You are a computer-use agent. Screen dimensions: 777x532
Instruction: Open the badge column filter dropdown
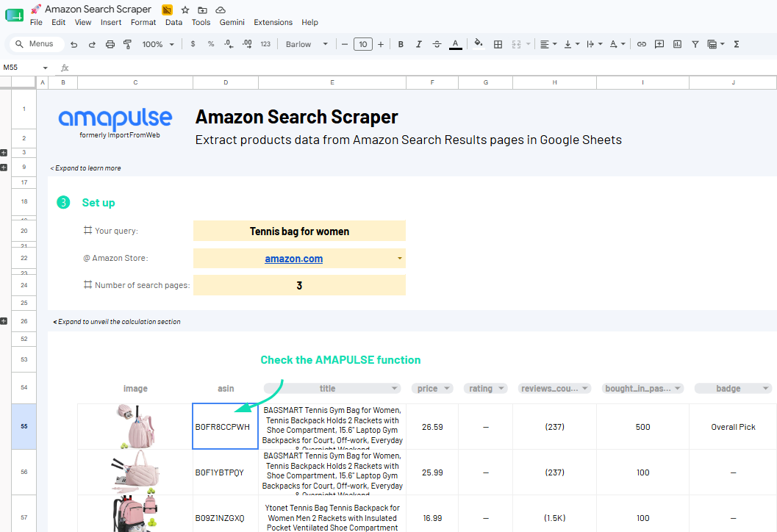pos(765,389)
